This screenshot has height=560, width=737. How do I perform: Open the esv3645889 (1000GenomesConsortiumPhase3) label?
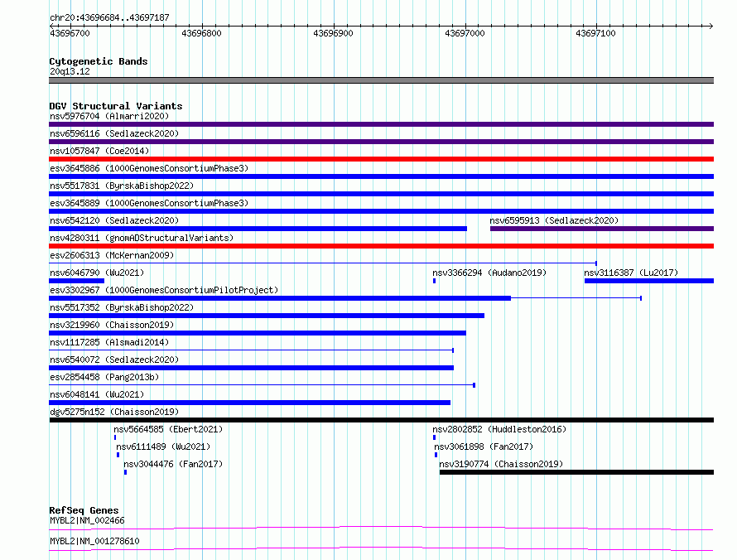149,203
